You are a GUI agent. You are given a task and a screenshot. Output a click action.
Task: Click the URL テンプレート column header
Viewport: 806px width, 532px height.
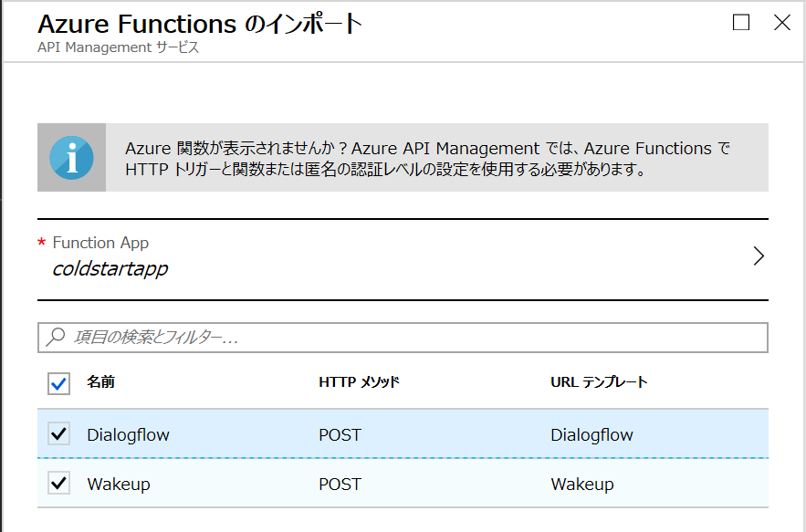pyautogui.click(x=599, y=382)
